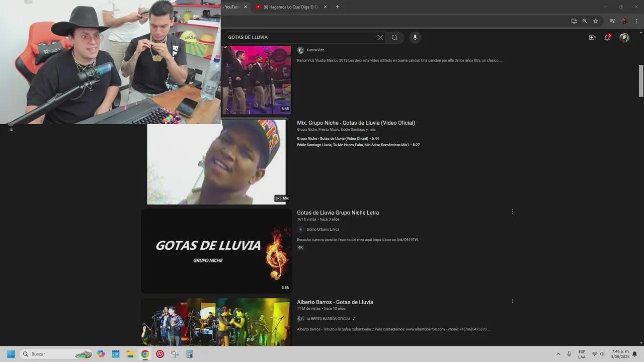644x362 pixels.
Task: Open the browser reading list icon
Action: tap(574, 21)
